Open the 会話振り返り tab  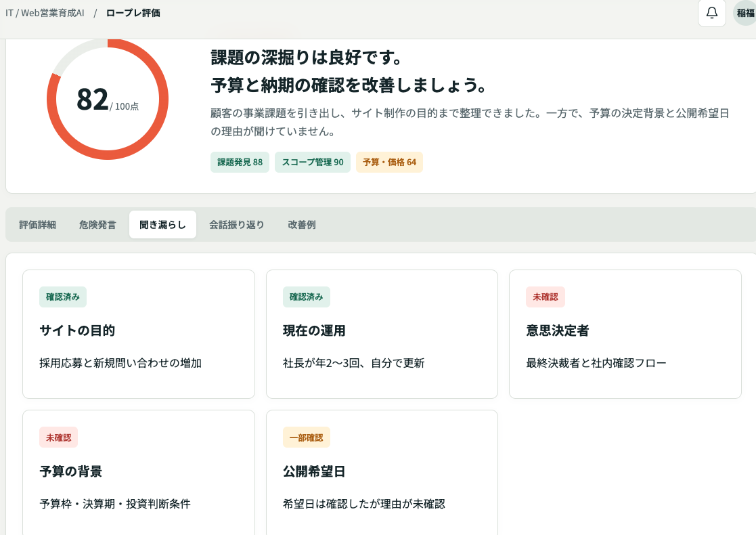236,225
